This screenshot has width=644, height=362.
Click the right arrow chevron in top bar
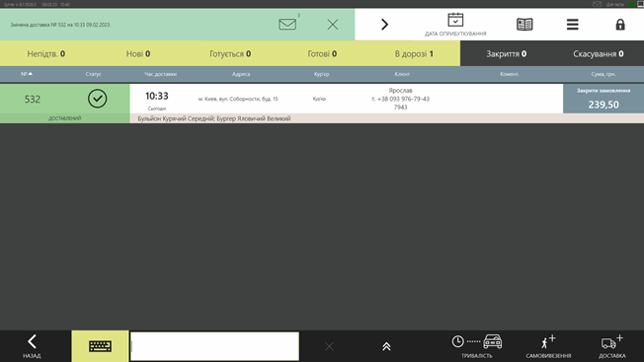click(384, 25)
